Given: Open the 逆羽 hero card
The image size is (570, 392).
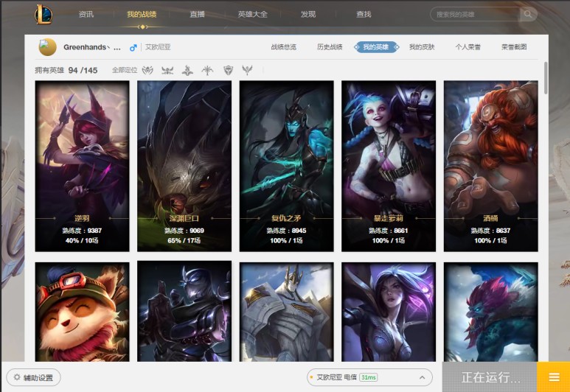Looking at the screenshot, I should [x=82, y=166].
